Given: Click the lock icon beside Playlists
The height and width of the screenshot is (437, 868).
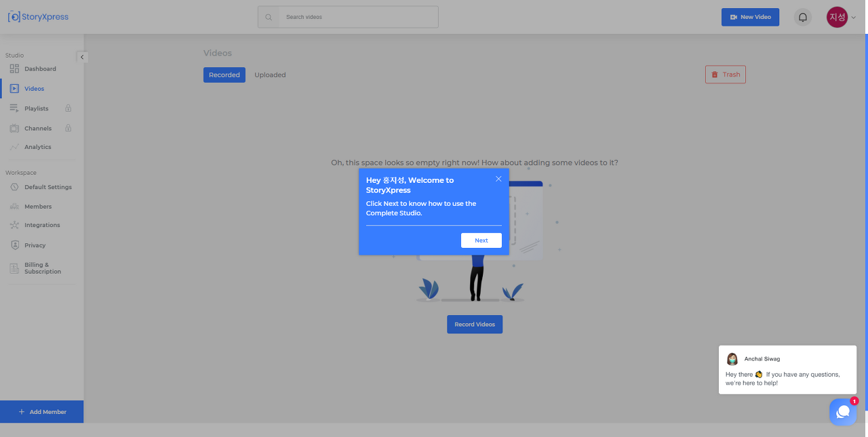Looking at the screenshot, I should (68, 108).
